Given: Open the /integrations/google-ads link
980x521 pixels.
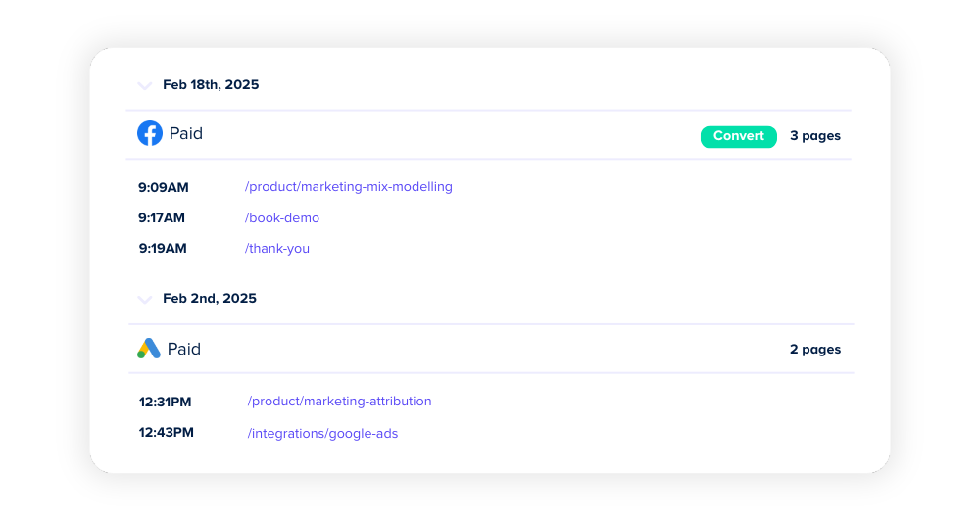Looking at the screenshot, I should [x=322, y=433].
